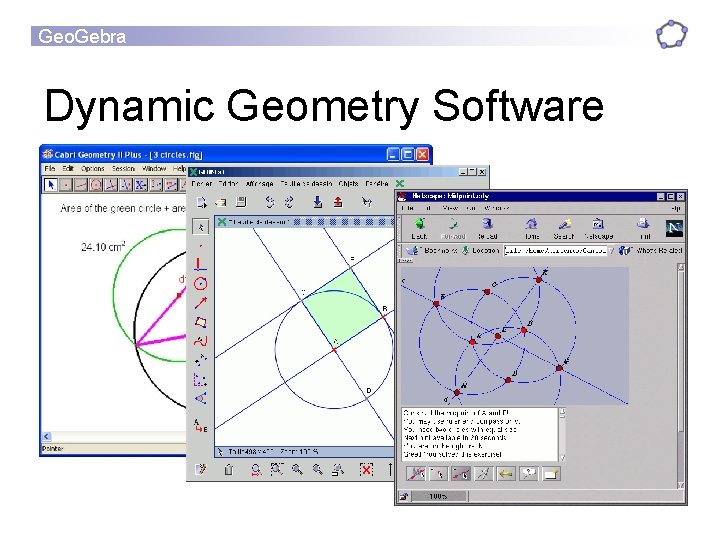The height and width of the screenshot is (540, 720).
Task: Click first line-through-points applet button
Action: click(416, 473)
